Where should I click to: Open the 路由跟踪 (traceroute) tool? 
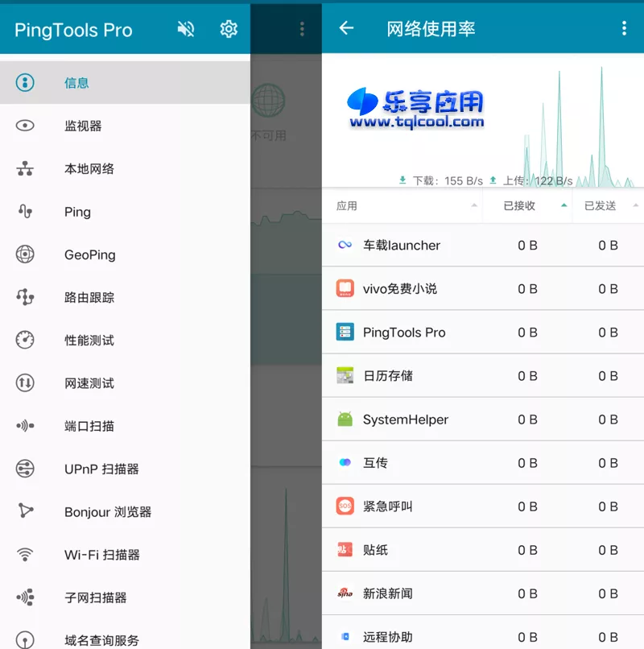coord(89,297)
